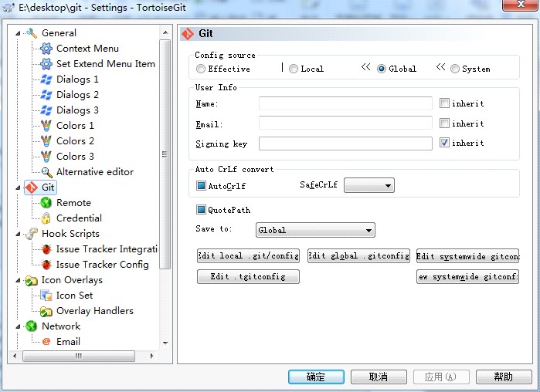This screenshot has width=540, height=392.
Task: Click the tree scroll down arrow
Action: (x=165, y=343)
